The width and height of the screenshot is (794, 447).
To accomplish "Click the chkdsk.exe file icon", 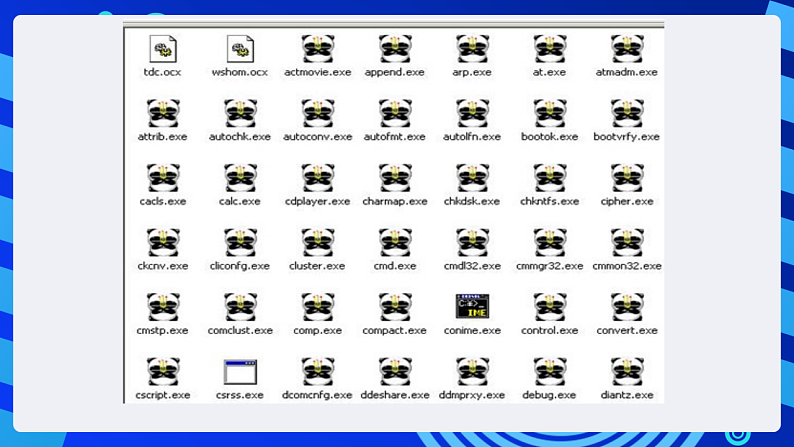I will [472, 177].
